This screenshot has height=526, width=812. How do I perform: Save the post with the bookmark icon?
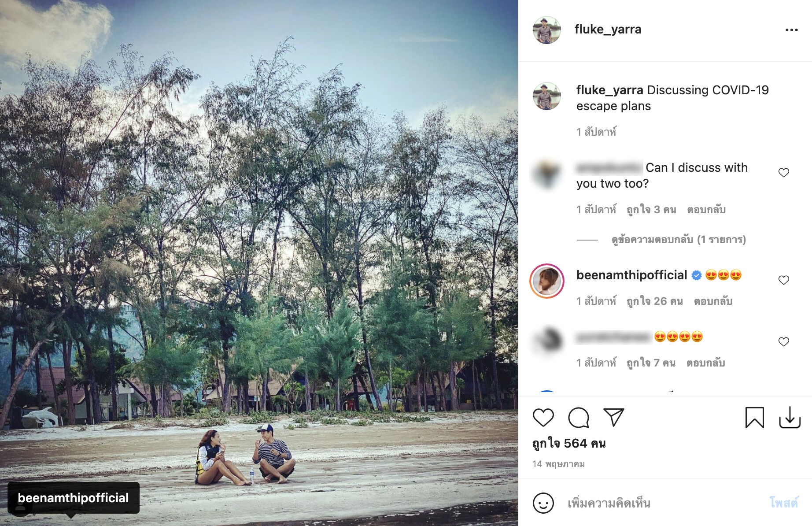[754, 418]
